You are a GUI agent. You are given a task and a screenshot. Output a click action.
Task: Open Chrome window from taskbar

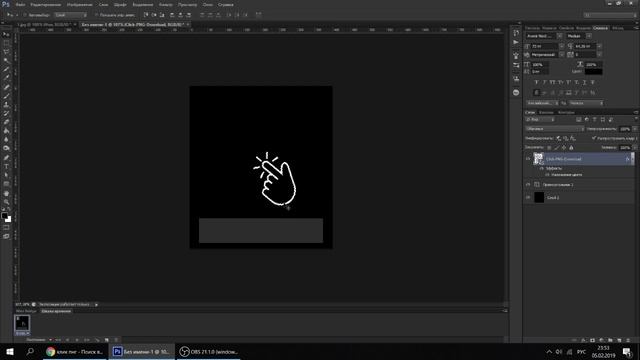(x=75, y=351)
